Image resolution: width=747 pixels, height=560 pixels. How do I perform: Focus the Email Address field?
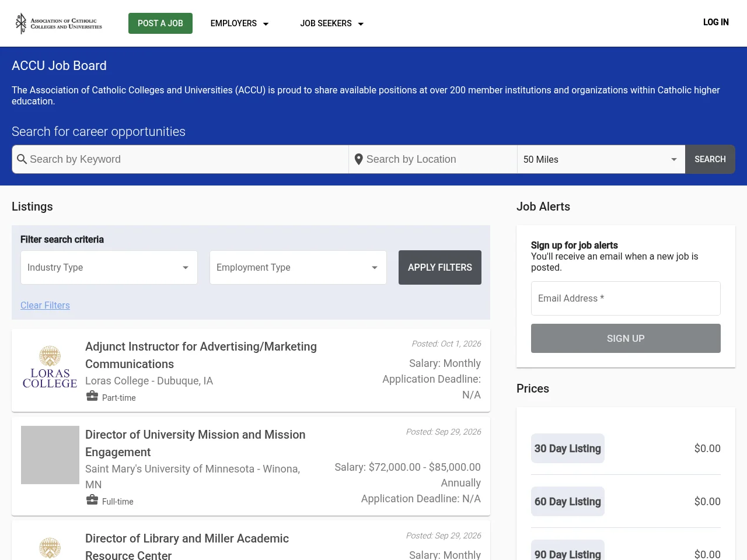point(626,298)
